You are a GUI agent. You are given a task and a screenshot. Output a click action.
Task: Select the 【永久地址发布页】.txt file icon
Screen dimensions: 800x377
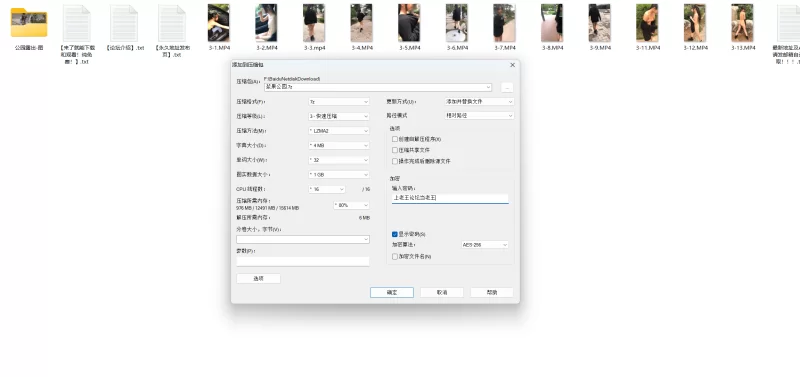(x=172, y=23)
